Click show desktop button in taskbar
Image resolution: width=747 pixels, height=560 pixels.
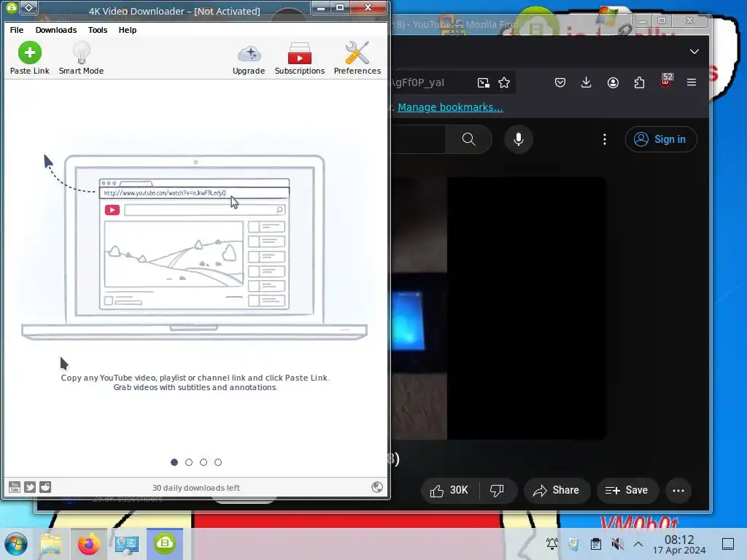tap(728, 544)
